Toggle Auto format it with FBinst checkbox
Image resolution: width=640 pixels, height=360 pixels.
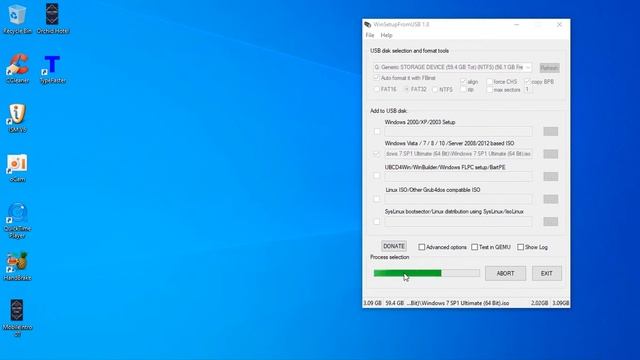[376, 78]
